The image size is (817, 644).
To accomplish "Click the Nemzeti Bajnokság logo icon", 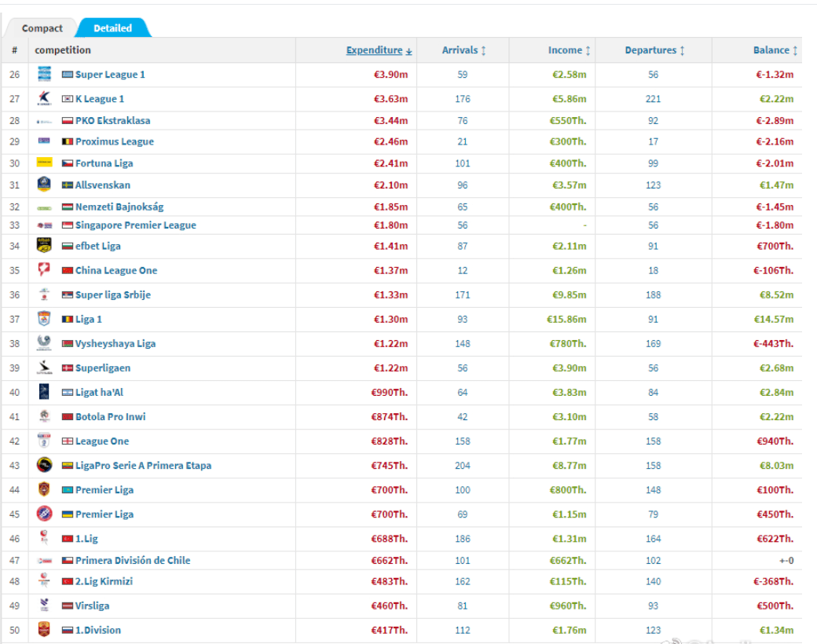I will [x=44, y=208].
